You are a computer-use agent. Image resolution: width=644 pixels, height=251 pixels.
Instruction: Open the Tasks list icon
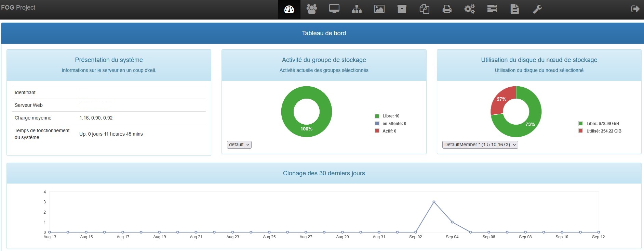[x=492, y=9]
